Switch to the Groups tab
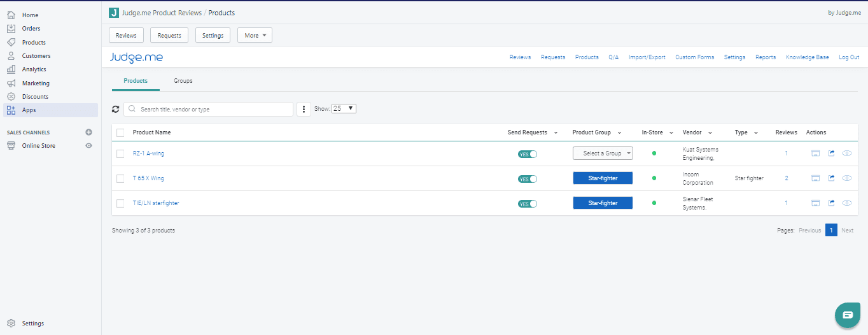The image size is (868, 335). [x=183, y=81]
